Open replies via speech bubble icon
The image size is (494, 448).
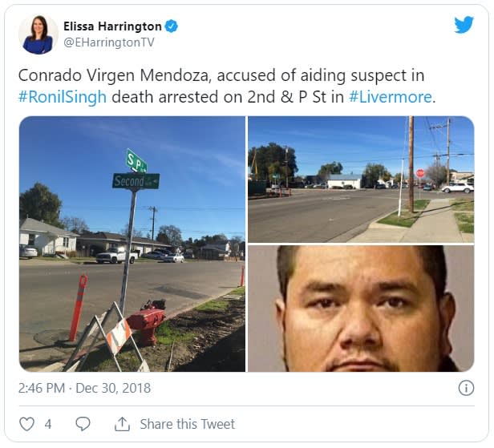tap(83, 424)
